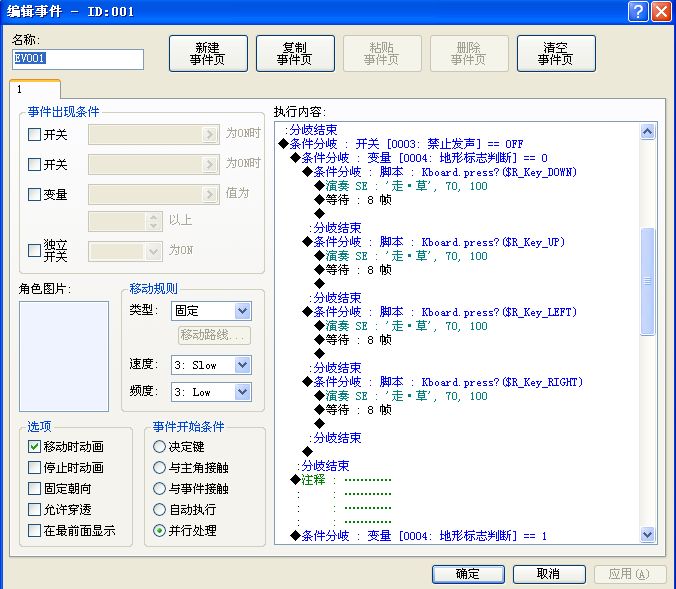The image size is (676, 589).
Task: Enable the second 开关 condition checkbox
Action: [x=34, y=164]
